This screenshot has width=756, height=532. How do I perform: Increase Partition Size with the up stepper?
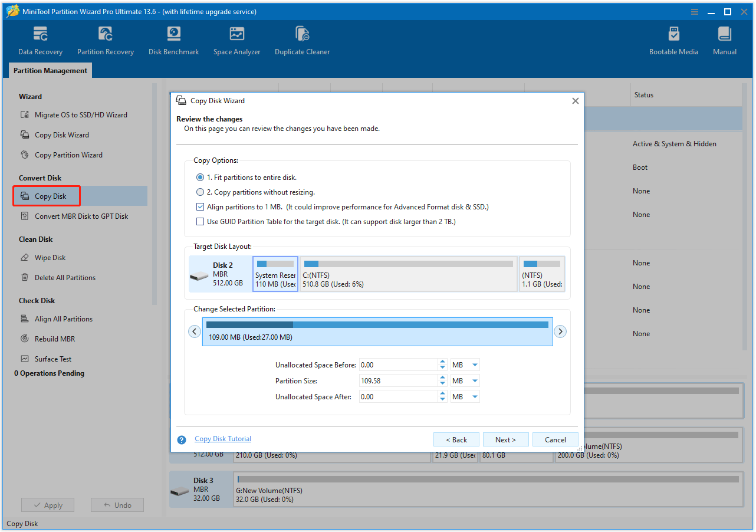[442, 377]
